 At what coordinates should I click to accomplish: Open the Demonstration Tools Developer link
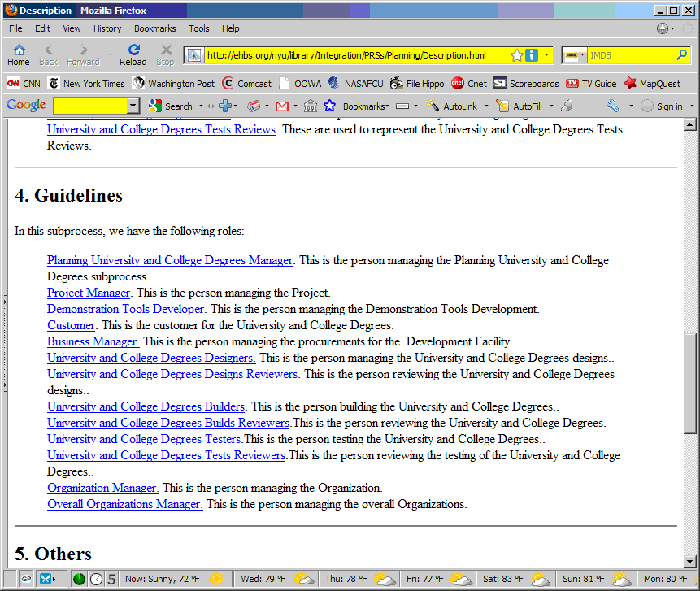pos(125,309)
